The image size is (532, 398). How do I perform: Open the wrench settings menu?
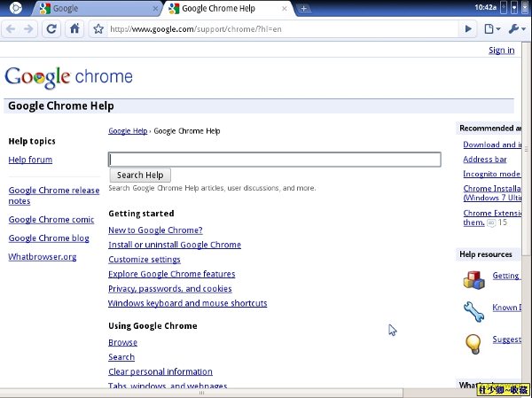517,29
